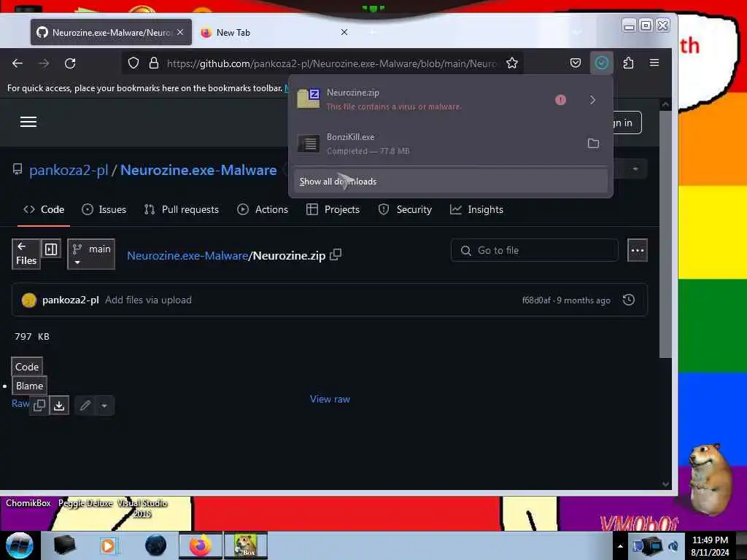
Task: Open the Issues tab
Action: pos(104,209)
